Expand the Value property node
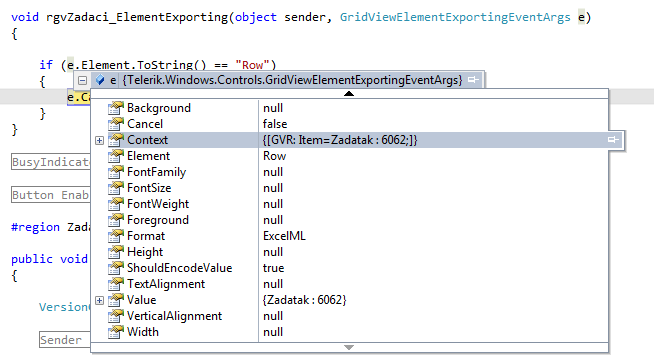The image size is (654, 361). pos(99,301)
